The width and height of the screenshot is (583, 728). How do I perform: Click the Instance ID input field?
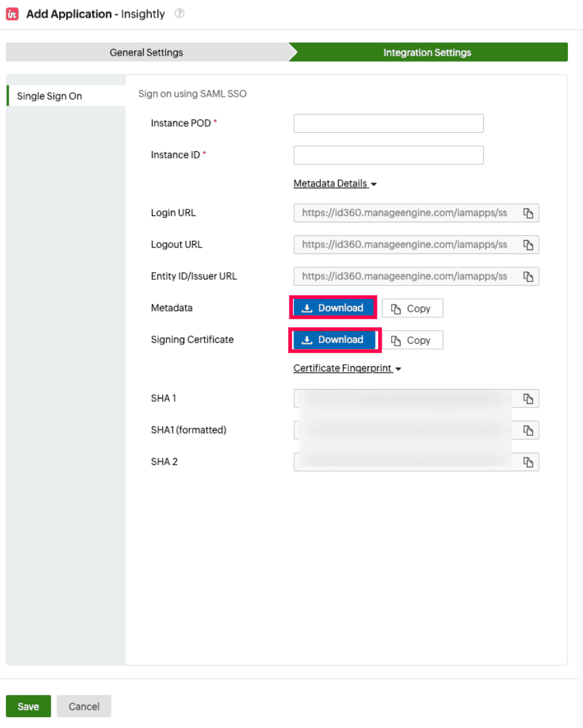388,155
